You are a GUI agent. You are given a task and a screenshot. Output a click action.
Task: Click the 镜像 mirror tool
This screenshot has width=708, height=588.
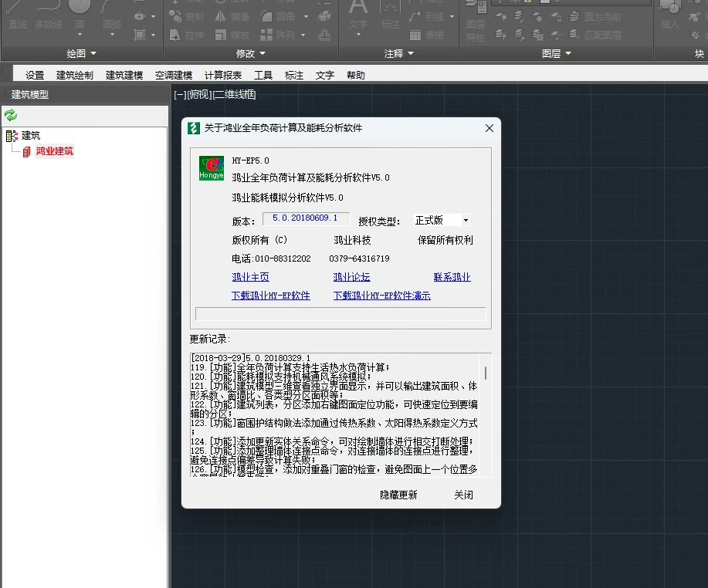pyautogui.click(x=232, y=17)
